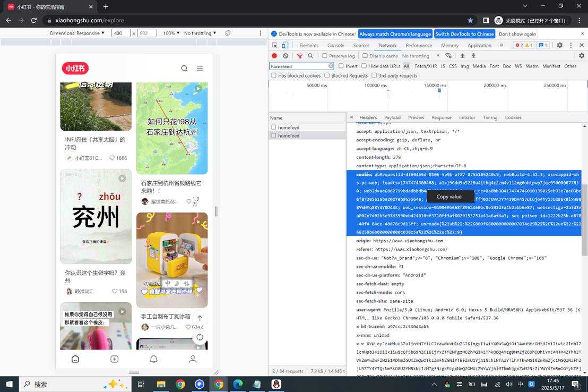Image resolution: width=588 pixels, height=392 pixels.
Task: Click the rotate device icon in toolbar
Action: pyautogui.click(x=228, y=33)
